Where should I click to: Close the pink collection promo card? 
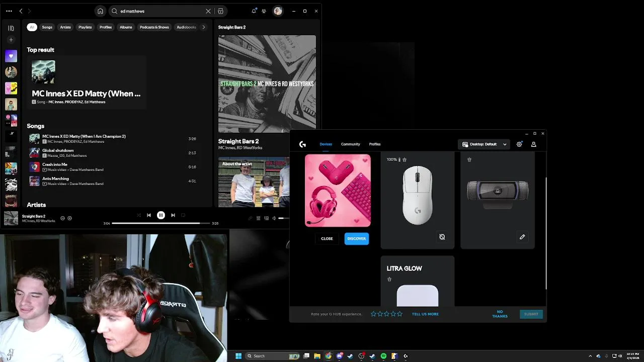click(x=327, y=239)
